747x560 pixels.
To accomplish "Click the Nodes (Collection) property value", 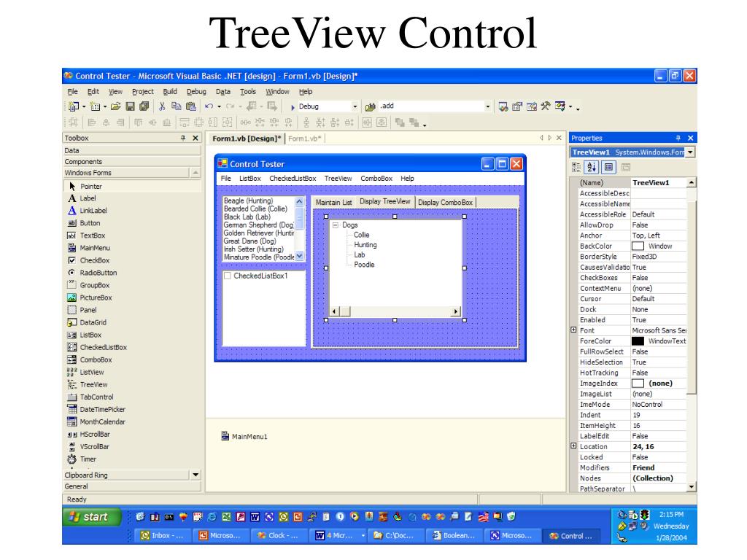I will [x=659, y=478].
